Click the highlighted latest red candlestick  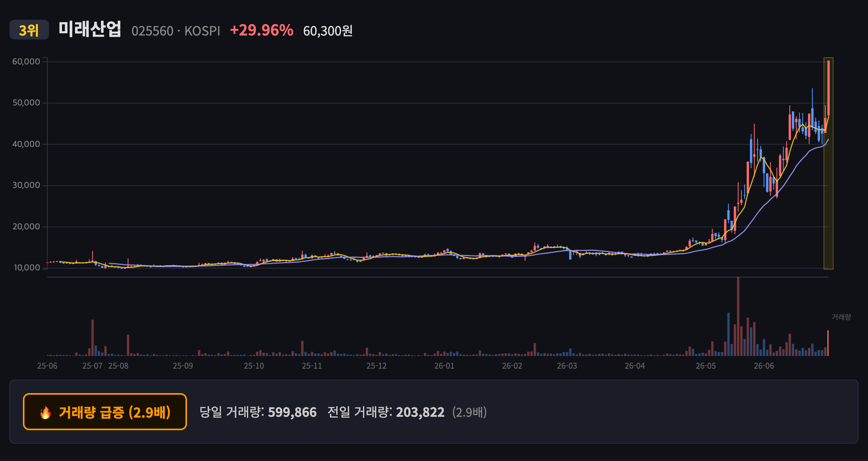coord(829,88)
